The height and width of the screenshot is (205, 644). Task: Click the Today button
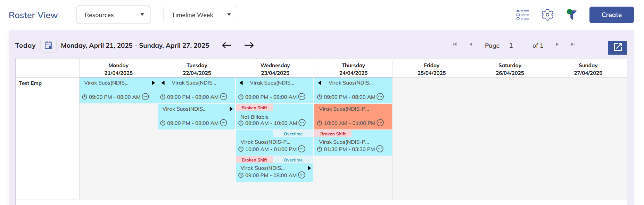pyautogui.click(x=25, y=45)
